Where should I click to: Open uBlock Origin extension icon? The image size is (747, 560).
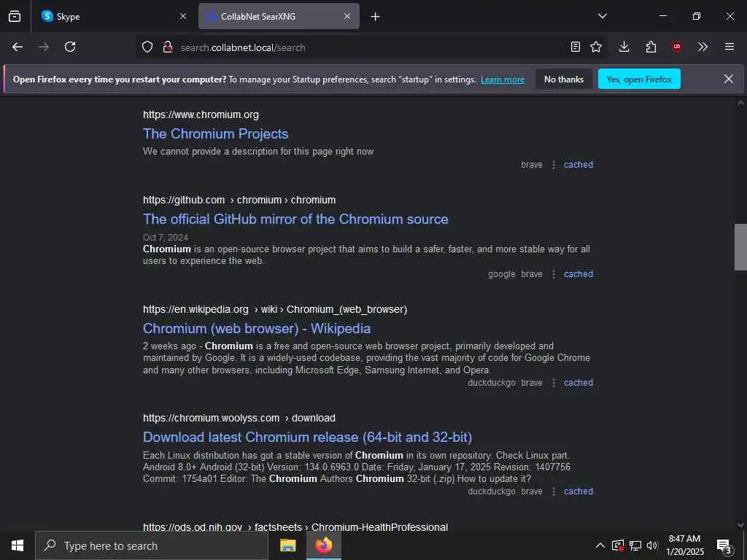(x=677, y=47)
